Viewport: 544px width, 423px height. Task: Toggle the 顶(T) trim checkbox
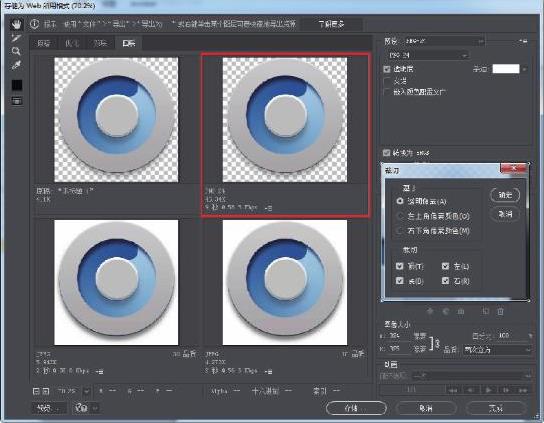click(x=400, y=266)
